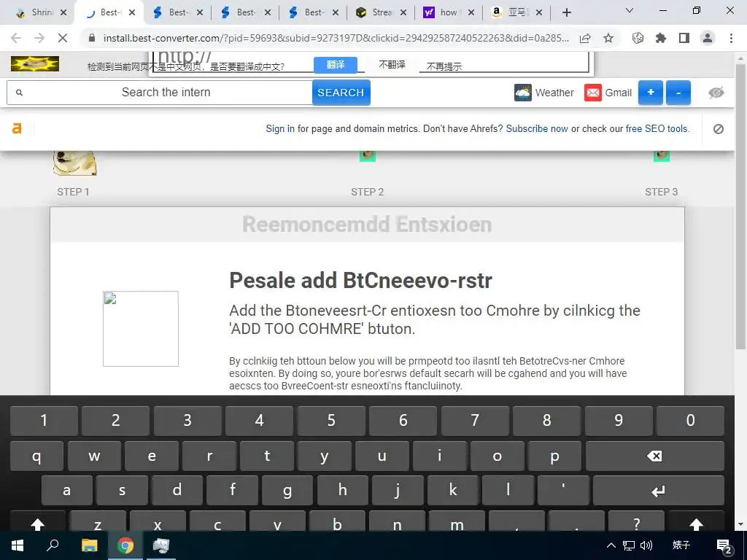This screenshot has width=747, height=560.
Task: Choose 不翻译 option
Action: tap(392, 65)
